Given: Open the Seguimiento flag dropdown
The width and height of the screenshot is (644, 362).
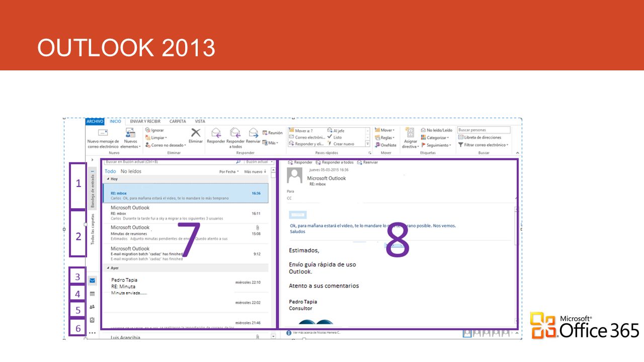Looking at the screenshot, I should point(436,145).
